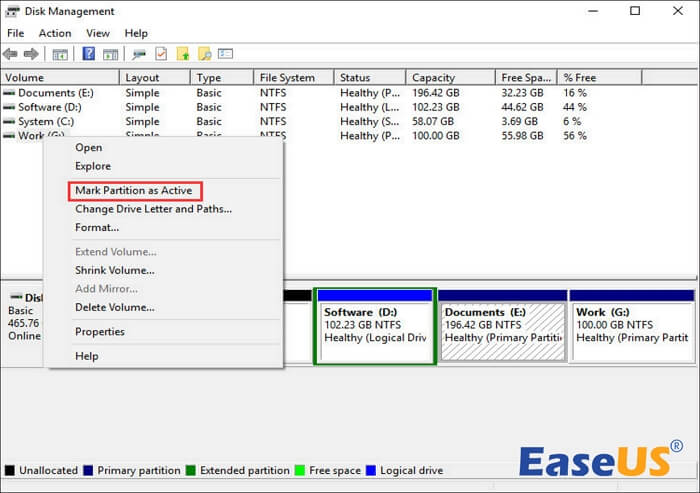Screen dimensions: 700x493
Task: Click the blue Help question mark icon
Action: (89, 53)
